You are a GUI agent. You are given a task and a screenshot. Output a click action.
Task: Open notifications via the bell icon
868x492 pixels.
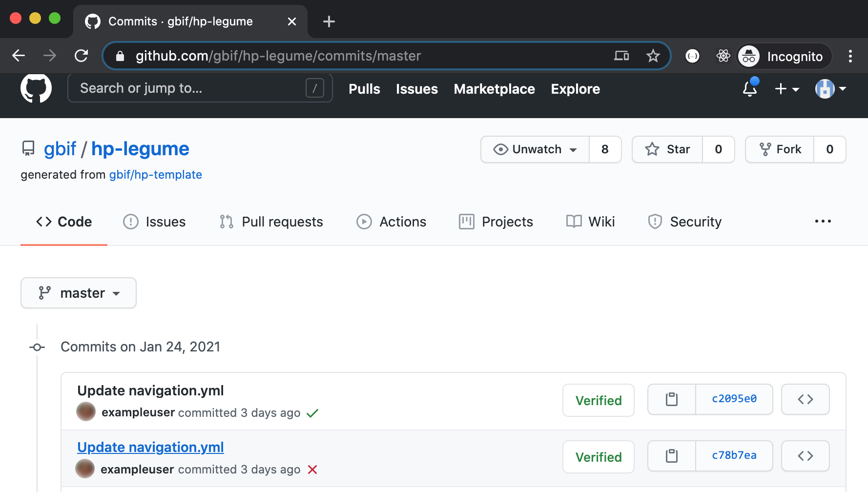749,89
